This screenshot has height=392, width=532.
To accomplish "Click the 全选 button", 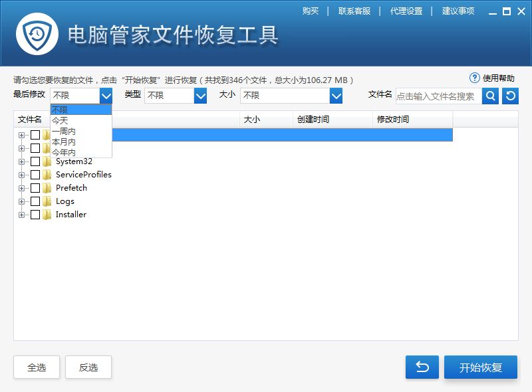I will (37, 367).
